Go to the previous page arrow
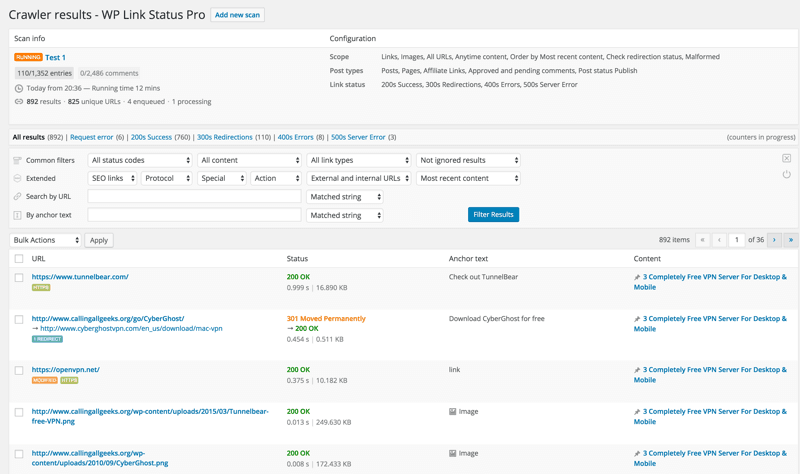 pos(719,240)
